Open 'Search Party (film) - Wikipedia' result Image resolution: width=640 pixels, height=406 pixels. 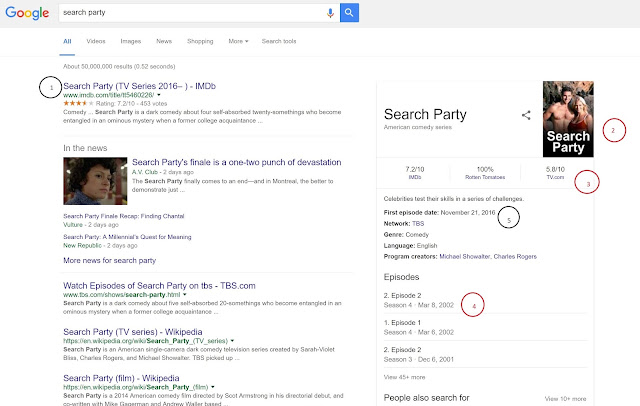tap(121, 378)
